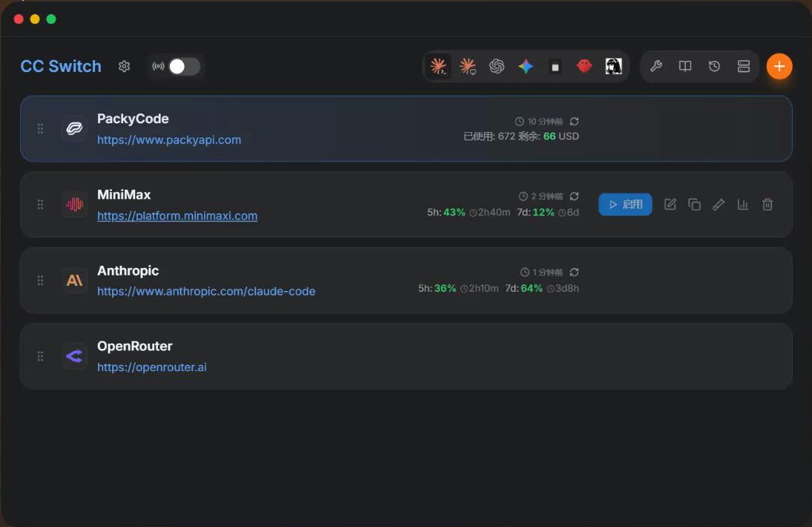Image resolution: width=812 pixels, height=527 pixels.
Task: Maximize the window with green button
Action: (51, 19)
